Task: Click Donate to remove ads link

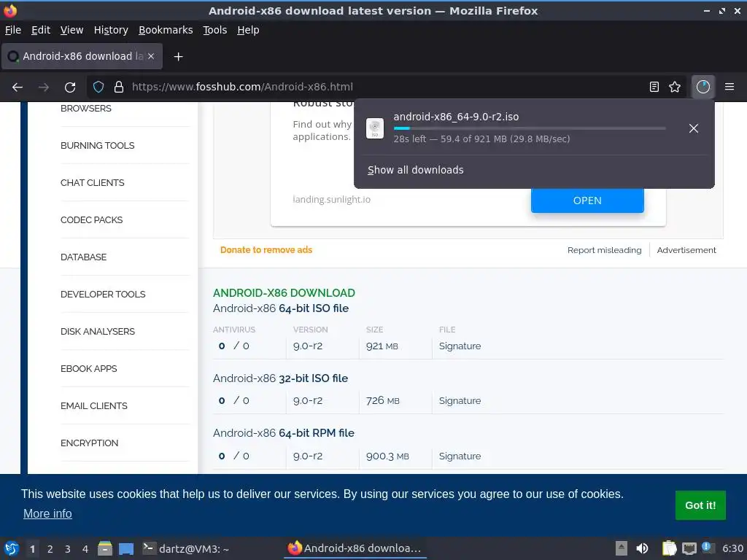Action: tap(266, 250)
